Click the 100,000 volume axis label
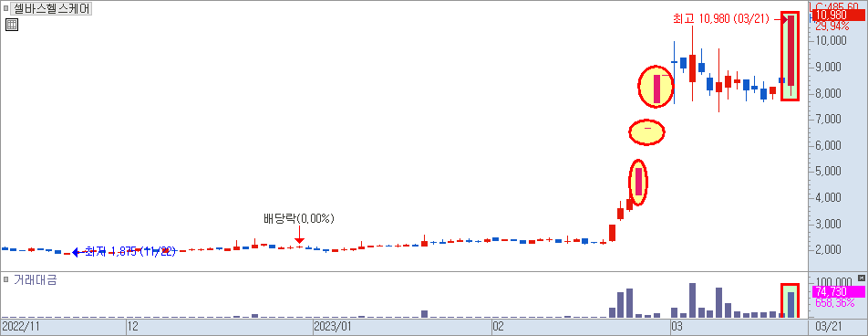868x336 pixels. pyautogui.click(x=833, y=281)
